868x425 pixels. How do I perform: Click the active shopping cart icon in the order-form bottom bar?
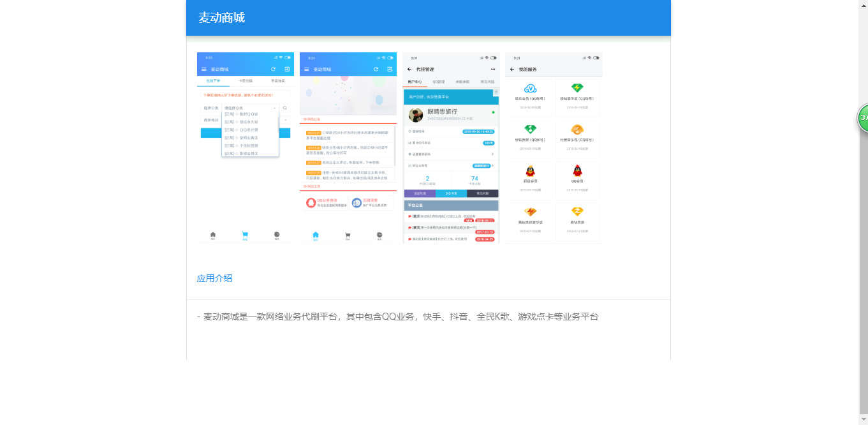(x=245, y=235)
